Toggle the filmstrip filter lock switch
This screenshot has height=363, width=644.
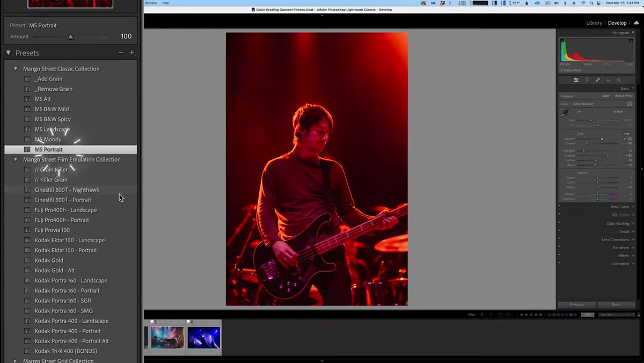[x=639, y=315]
